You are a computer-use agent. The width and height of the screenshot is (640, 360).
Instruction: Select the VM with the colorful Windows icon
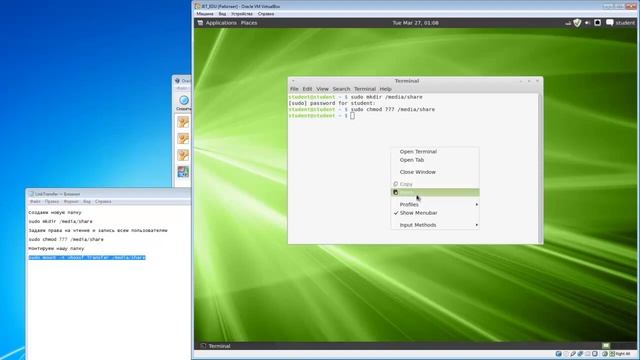click(x=183, y=172)
